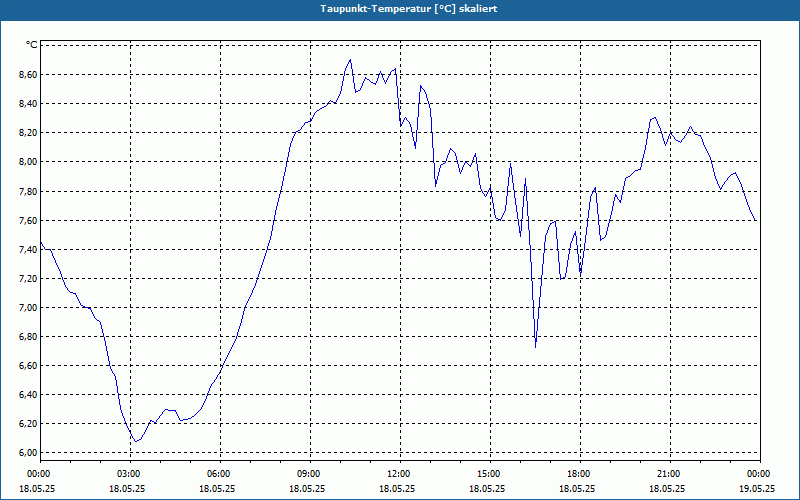This screenshot has height=500, width=800.
Task: Click the 7,60 y-axis value
Action: point(29,220)
